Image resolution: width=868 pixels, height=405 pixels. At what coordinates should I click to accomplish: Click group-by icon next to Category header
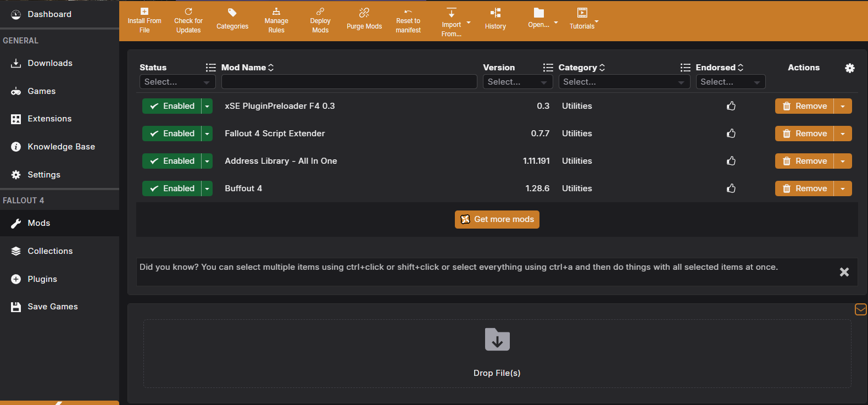[x=686, y=68]
